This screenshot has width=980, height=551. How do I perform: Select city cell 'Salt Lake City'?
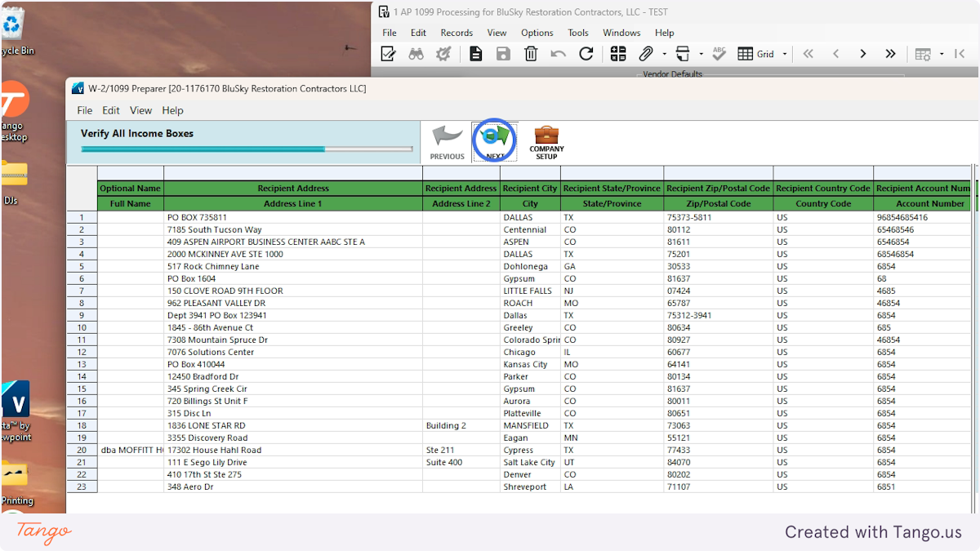coord(531,463)
